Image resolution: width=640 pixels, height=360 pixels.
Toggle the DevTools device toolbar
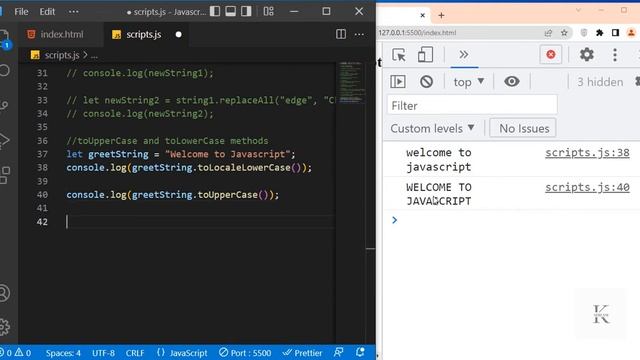425,55
